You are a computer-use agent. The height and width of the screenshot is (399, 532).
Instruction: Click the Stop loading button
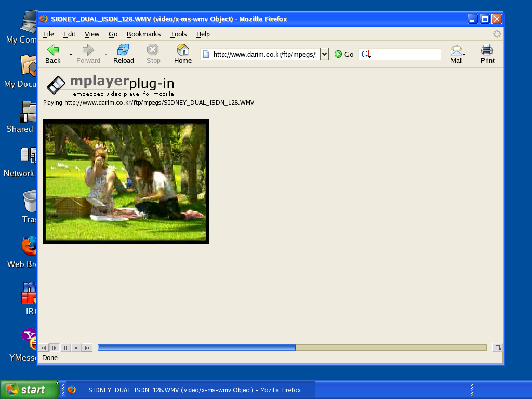click(x=153, y=54)
